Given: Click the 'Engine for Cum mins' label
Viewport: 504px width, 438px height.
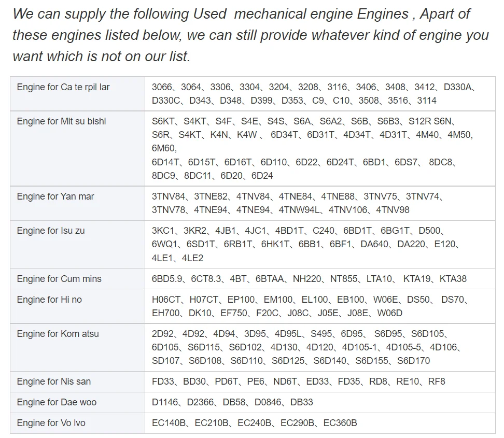Looking at the screenshot, I should pos(59,279).
